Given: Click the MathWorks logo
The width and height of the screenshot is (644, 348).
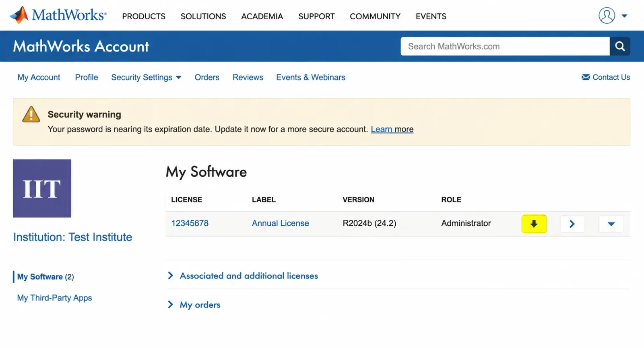Looking at the screenshot, I should click(58, 15).
